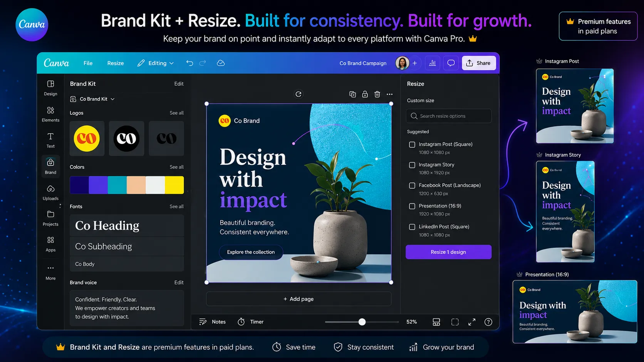644x362 pixels.
Task: Duplicate the page with the copy icon
Action: click(x=352, y=94)
